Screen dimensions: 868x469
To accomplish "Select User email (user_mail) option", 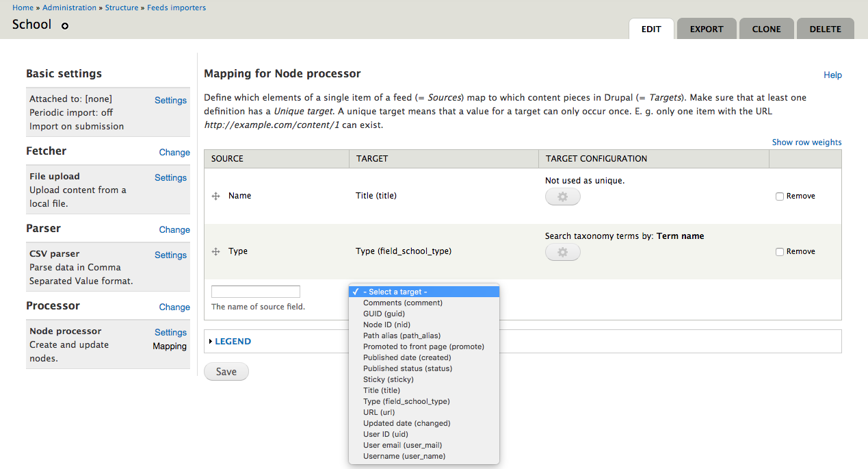I will [424, 445].
